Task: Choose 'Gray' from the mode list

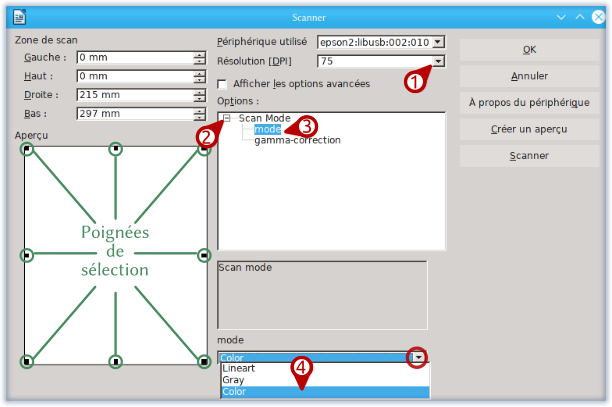Action: 233,380
